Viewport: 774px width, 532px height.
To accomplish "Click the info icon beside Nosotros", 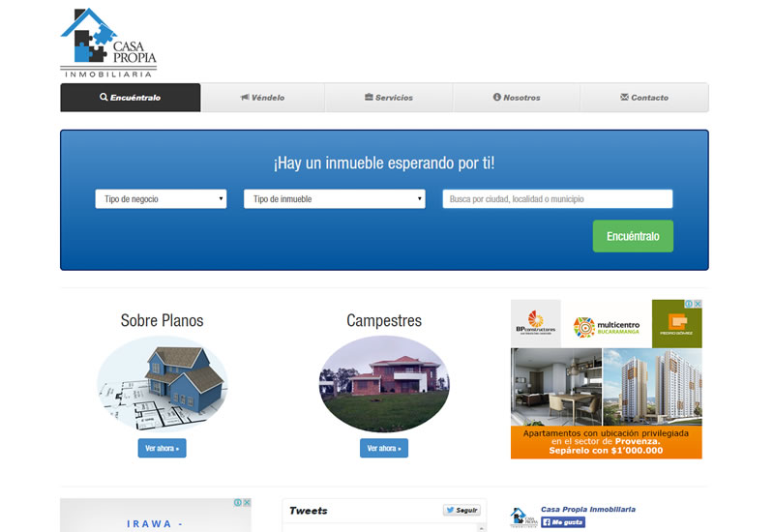I will coord(497,98).
